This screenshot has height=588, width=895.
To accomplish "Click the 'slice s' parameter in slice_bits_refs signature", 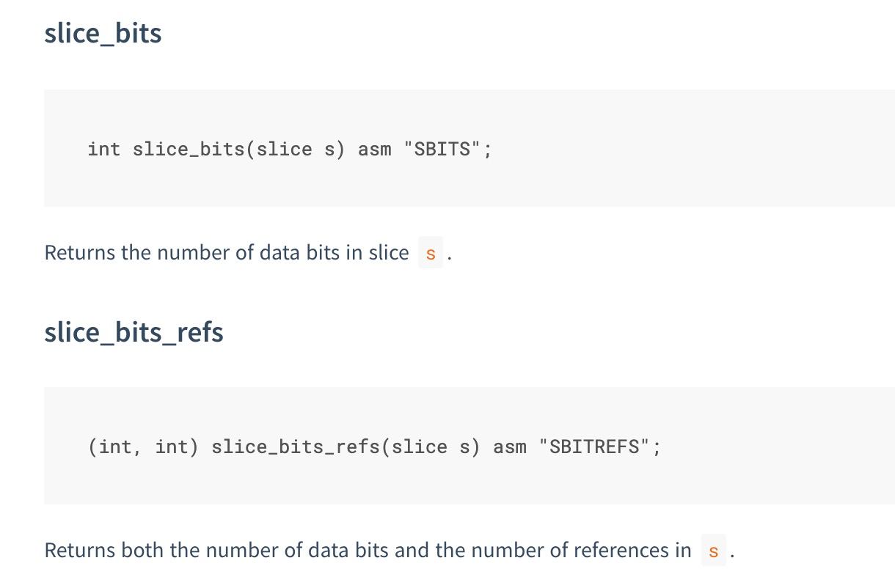I will [x=431, y=446].
